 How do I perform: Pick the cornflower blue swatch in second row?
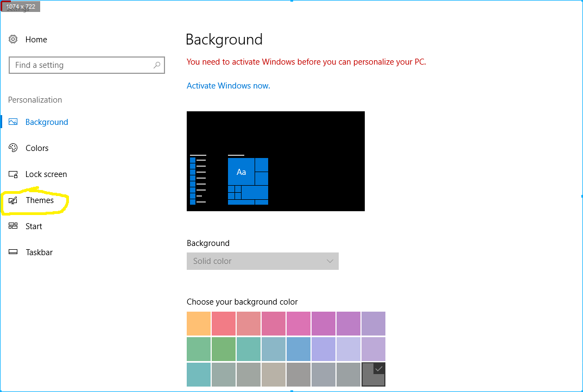pos(298,349)
